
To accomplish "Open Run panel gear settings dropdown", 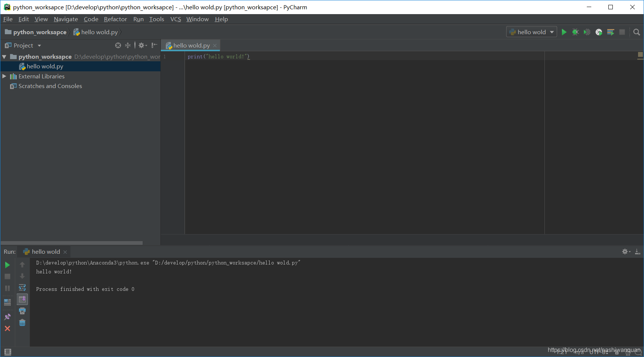I will [x=626, y=251].
